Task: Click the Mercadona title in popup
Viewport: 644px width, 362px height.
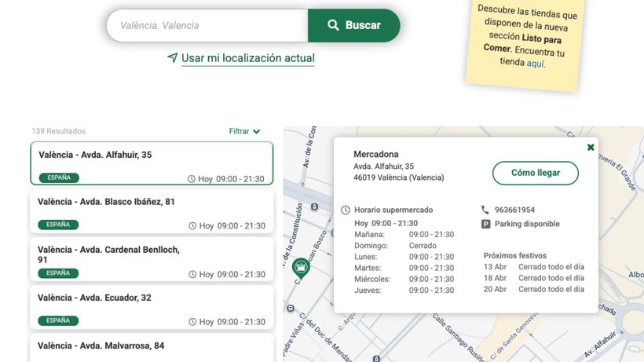Action: pos(376,155)
